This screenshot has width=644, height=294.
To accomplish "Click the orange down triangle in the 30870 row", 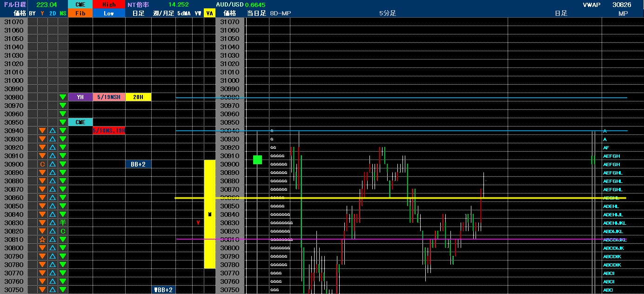I will (42, 189).
